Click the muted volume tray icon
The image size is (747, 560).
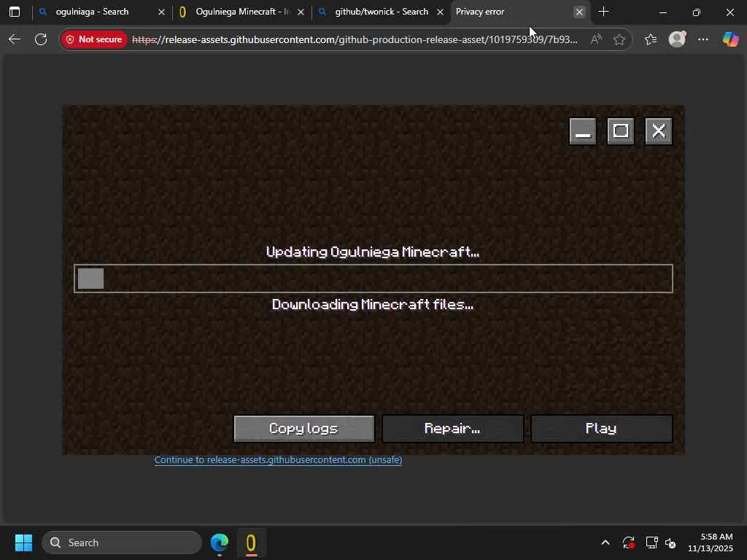click(670, 542)
